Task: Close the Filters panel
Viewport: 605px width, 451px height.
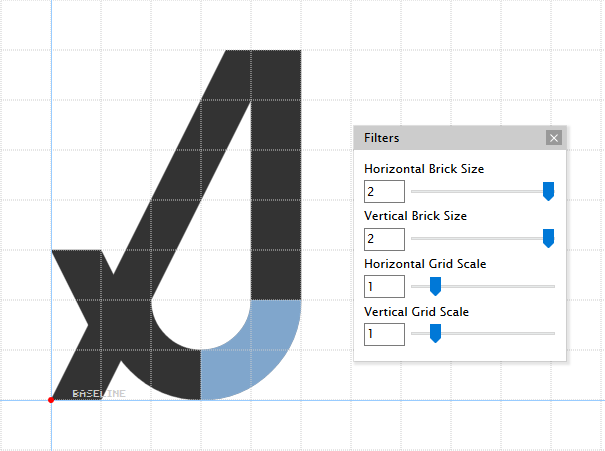Action: point(554,138)
